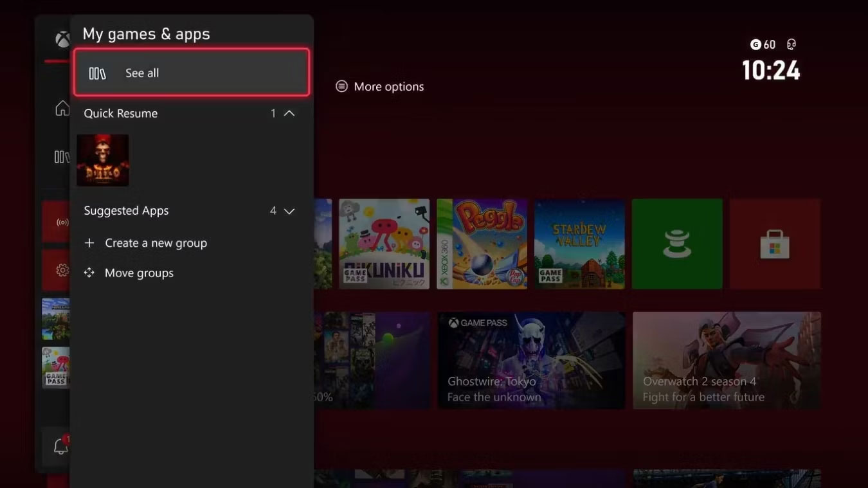Viewport: 868px width, 488px height.
Task: Click the 10:24 clock display
Action: [x=771, y=70]
